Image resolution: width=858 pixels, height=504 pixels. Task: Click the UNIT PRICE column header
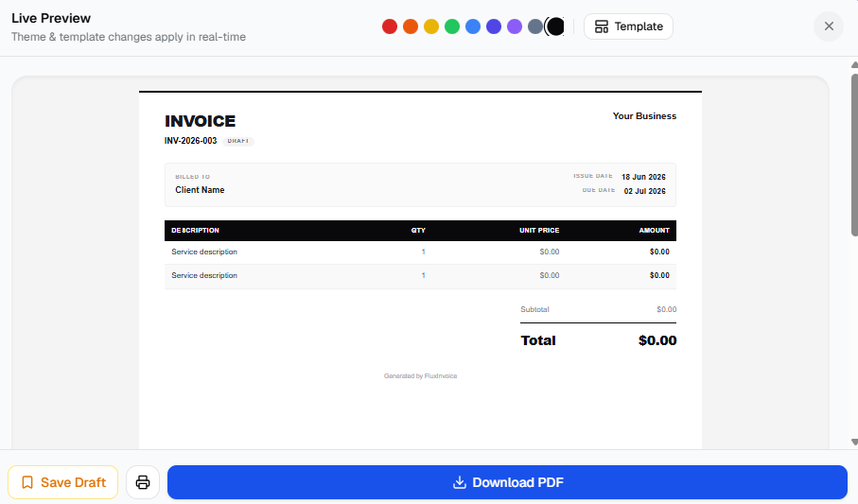[x=539, y=231]
